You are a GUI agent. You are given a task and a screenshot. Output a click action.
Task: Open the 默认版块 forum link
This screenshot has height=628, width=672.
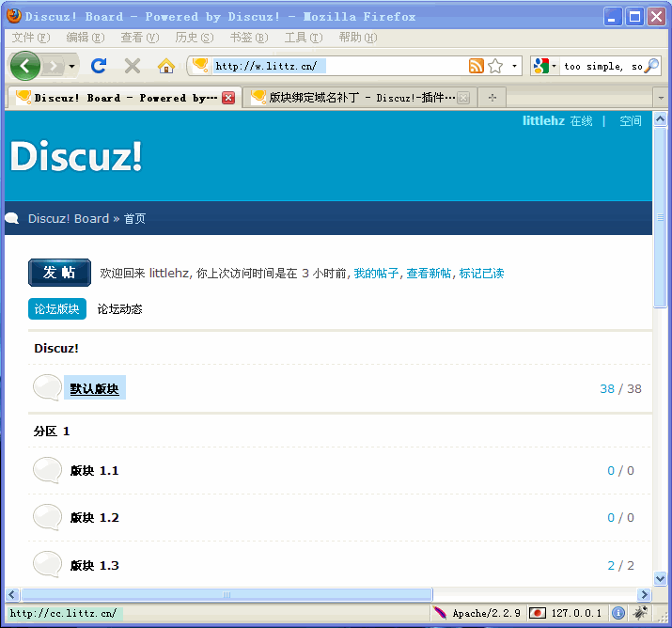[x=94, y=389]
